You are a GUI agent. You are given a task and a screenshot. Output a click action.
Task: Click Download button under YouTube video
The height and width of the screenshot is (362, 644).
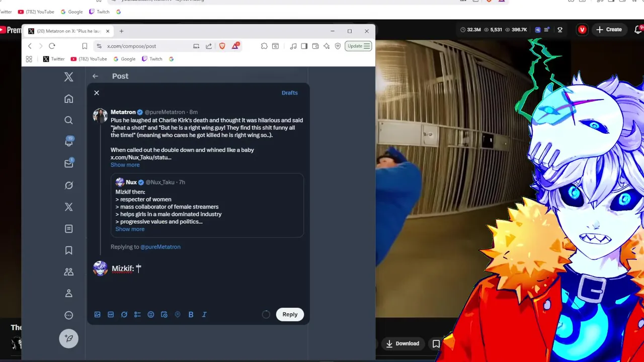[x=403, y=344]
